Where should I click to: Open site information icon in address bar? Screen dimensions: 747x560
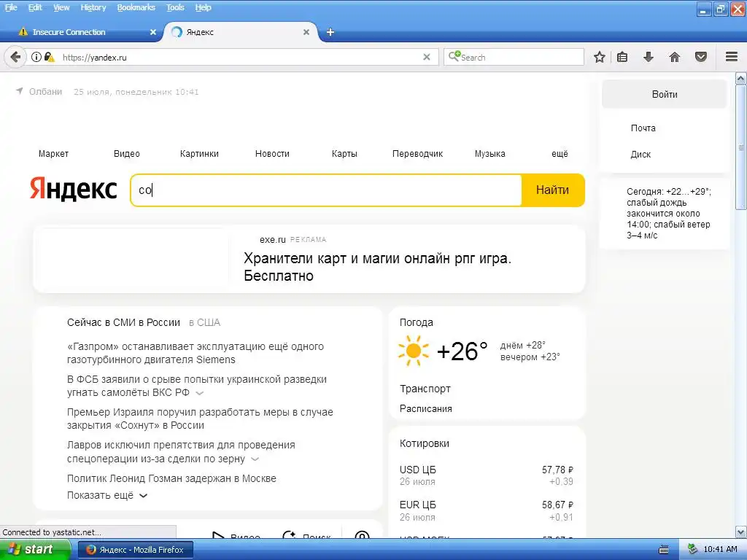(x=36, y=57)
